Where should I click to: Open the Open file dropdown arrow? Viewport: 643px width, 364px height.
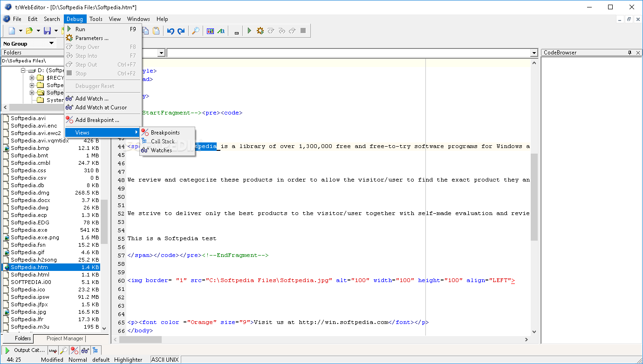tap(38, 31)
